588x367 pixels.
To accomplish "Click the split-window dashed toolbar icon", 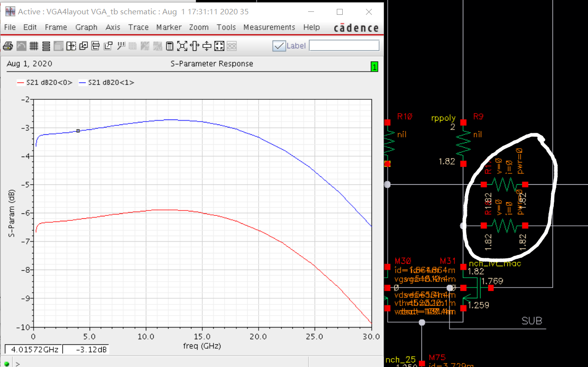I will (x=71, y=46).
